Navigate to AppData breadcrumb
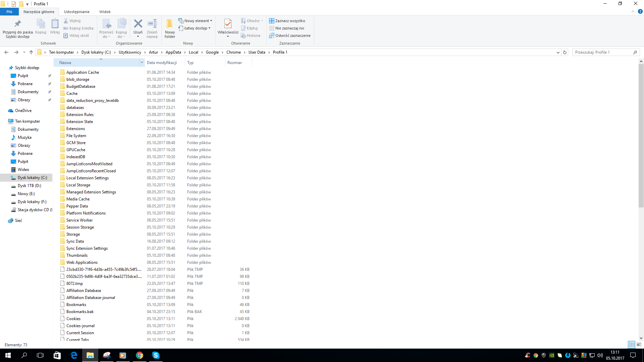644x362 pixels. point(173,52)
